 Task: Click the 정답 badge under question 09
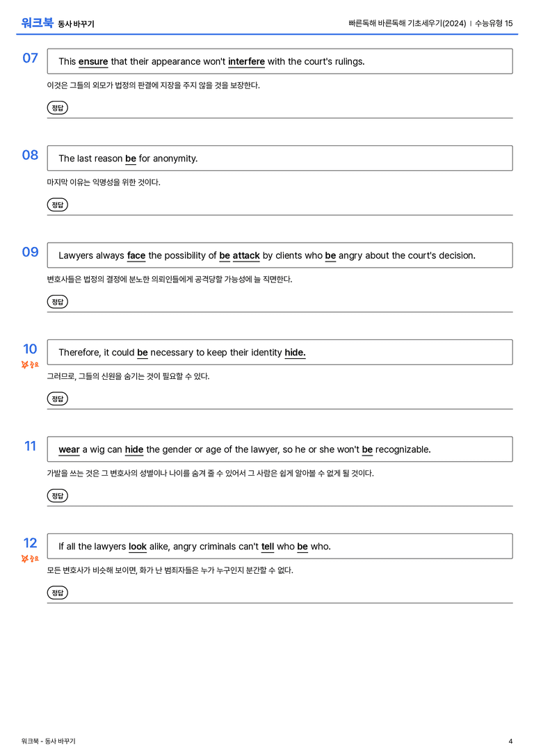coord(57,301)
